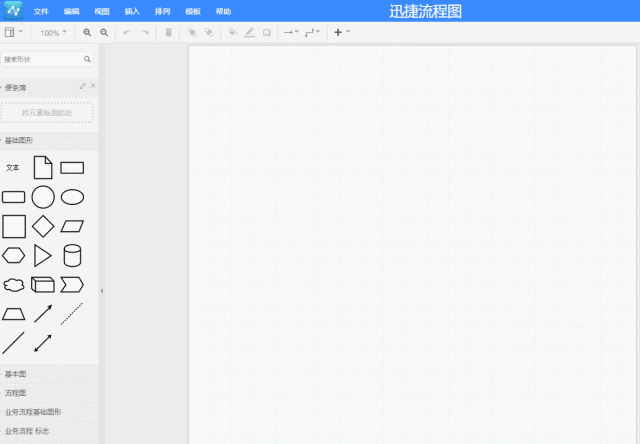Open the 插入 menu
The width and height of the screenshot is (640, 444).
click(132, 11)
